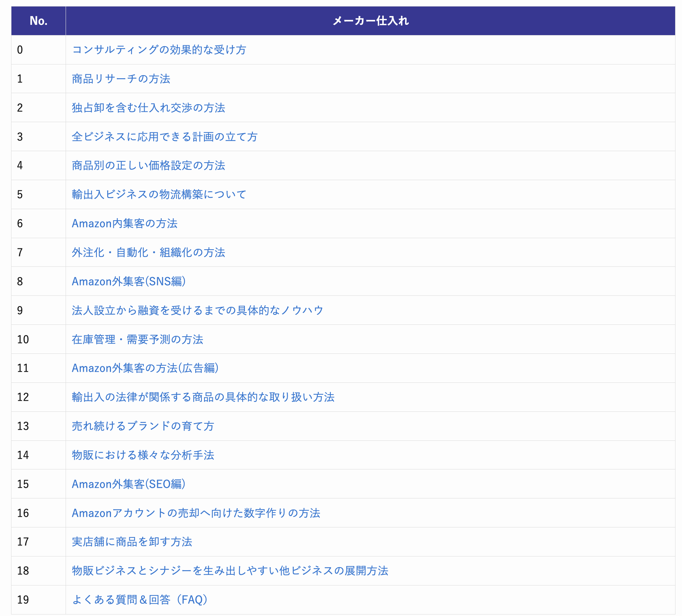This screenshot has height=616, width=682.
Task: Open the Amazon内集客の方法 link
Action: click(x=125, y=224)
